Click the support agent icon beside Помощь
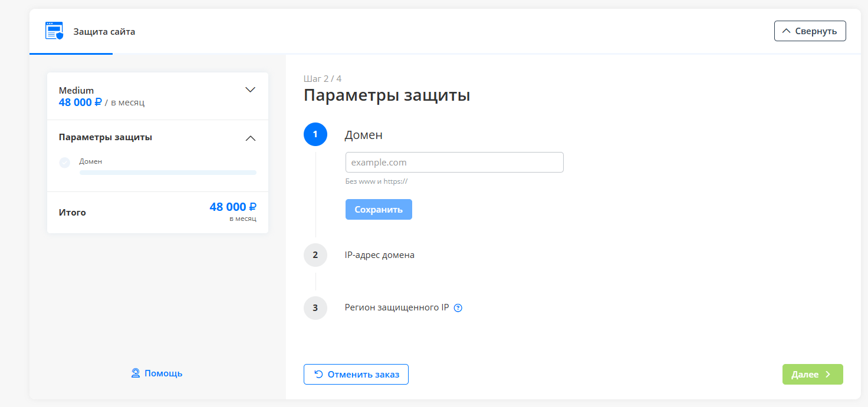 (136, 373)
